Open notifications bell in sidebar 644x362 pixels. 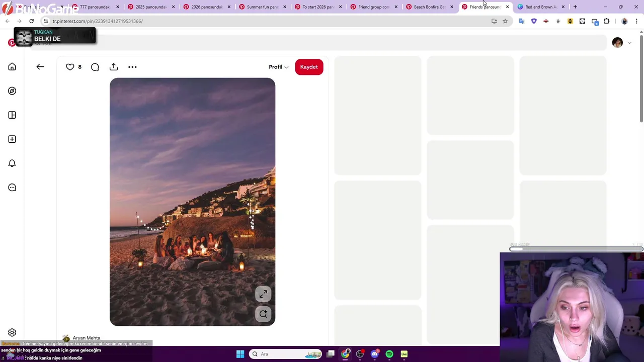12,163
